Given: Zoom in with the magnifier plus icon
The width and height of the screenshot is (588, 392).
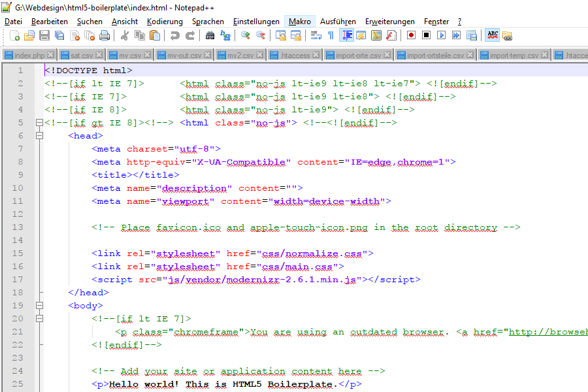Looking at the screenshot, I should point(245,36).
